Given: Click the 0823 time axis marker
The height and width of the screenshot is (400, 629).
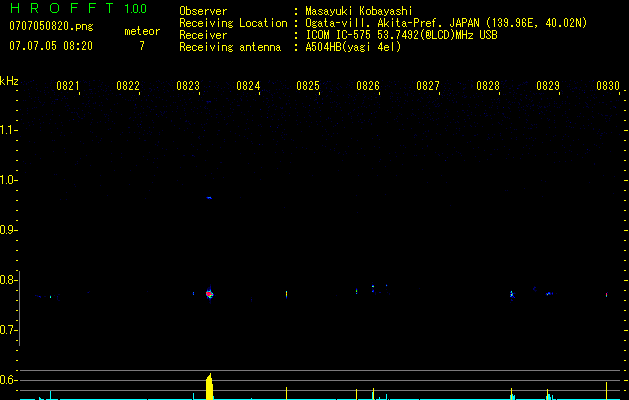Looking at the screenshot, I should [x=187, y=86].
